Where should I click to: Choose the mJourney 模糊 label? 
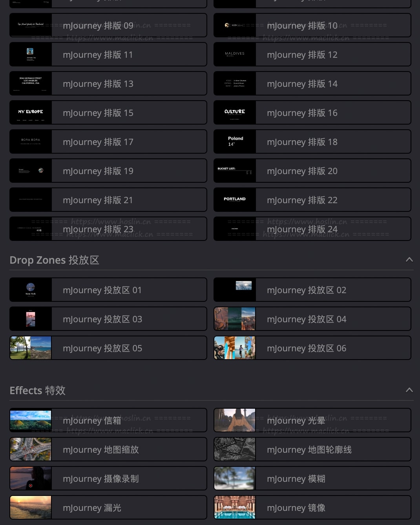(x=296, y=479)
